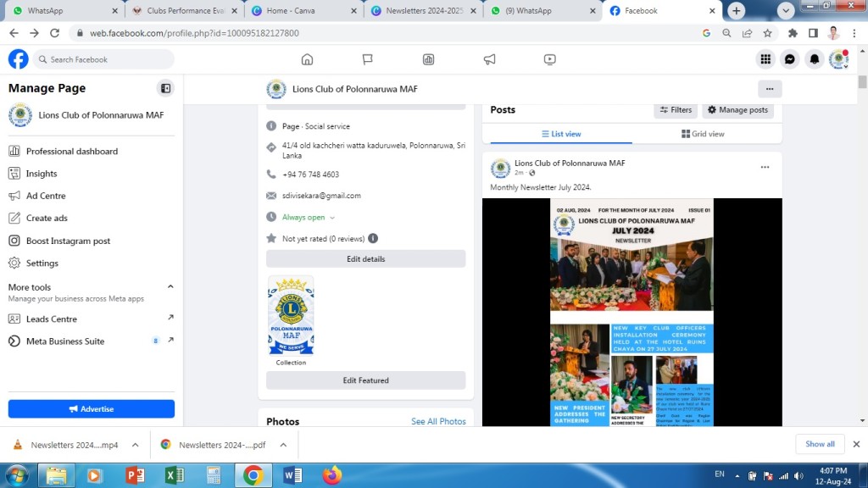The width and height of the screenshot is (868, 488).
Task: Switch to List view tab
Action: pyautogui.click(x=561, y=134)
